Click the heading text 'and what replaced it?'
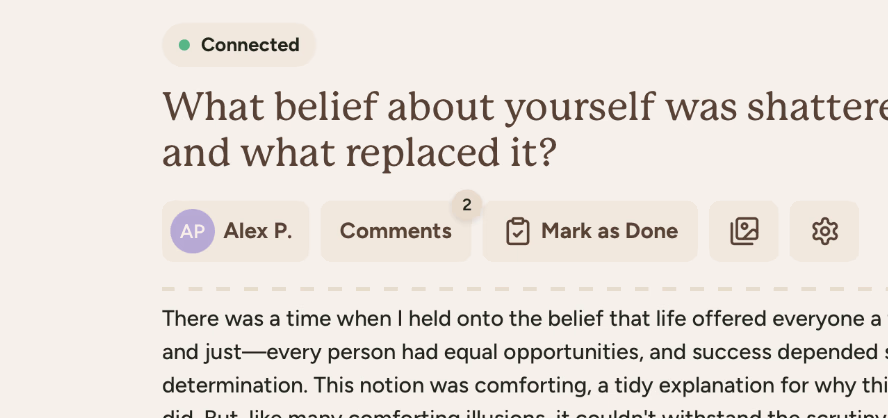The height and width of the screenshot is (418, 888). (x=359, y=153)
